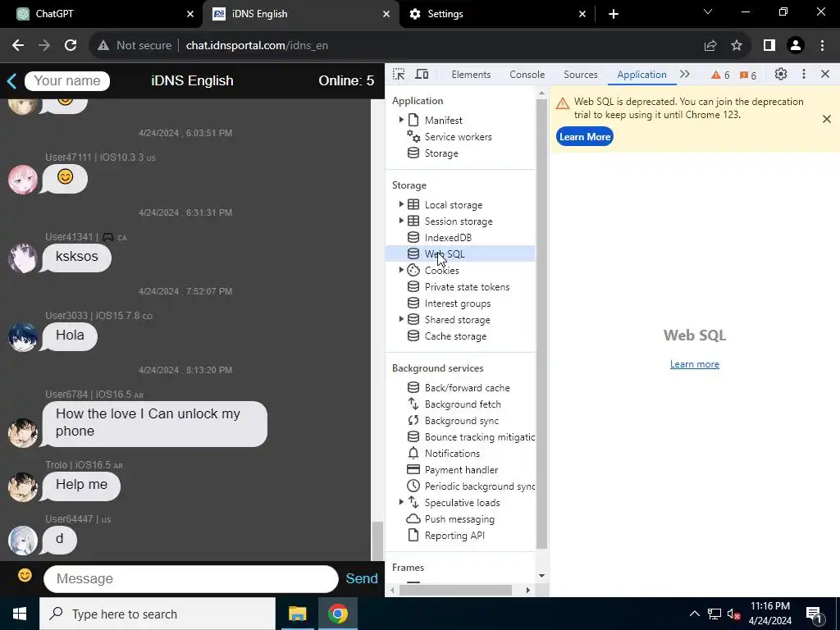This screenshot has width=840, height=630.
Task: Open Service workers in Application panel
Action: pyautogui.click(x=458, y=137)
